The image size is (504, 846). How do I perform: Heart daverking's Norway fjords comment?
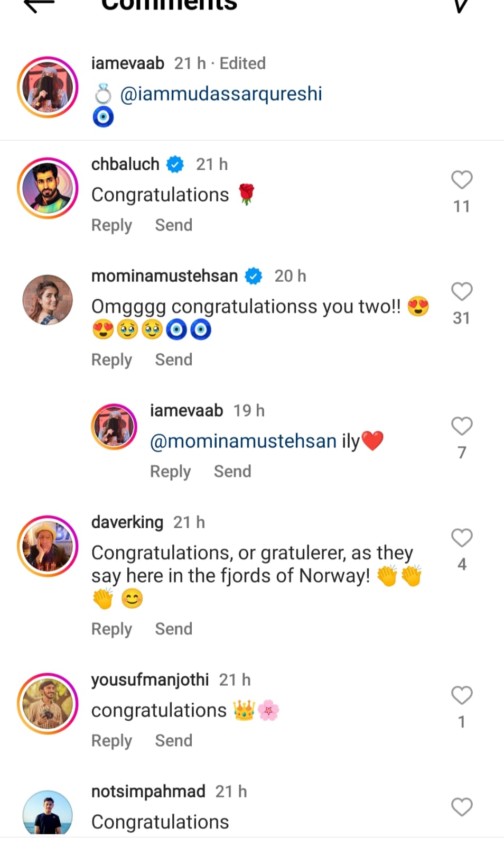pyautogui.click(x=461, y=538)
